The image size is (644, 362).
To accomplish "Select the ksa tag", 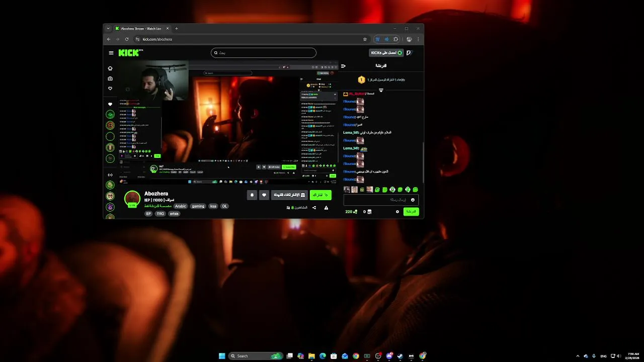I will 213,206.
